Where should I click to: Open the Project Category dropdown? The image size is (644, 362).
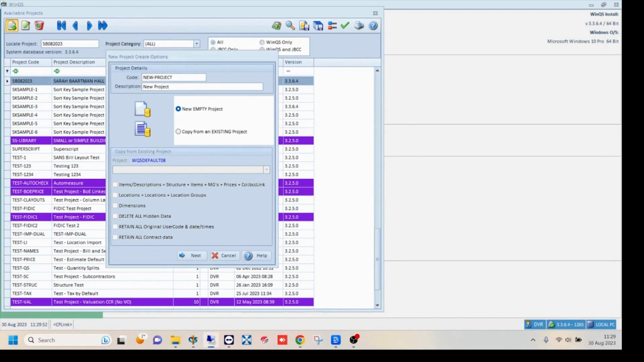(197, 44)
